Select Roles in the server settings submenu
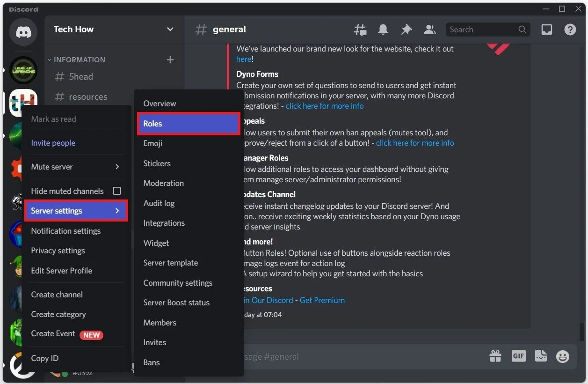 point(189,124)
